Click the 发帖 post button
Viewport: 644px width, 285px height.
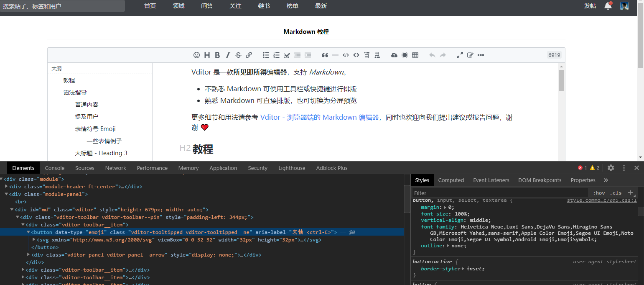coord(590,6)
